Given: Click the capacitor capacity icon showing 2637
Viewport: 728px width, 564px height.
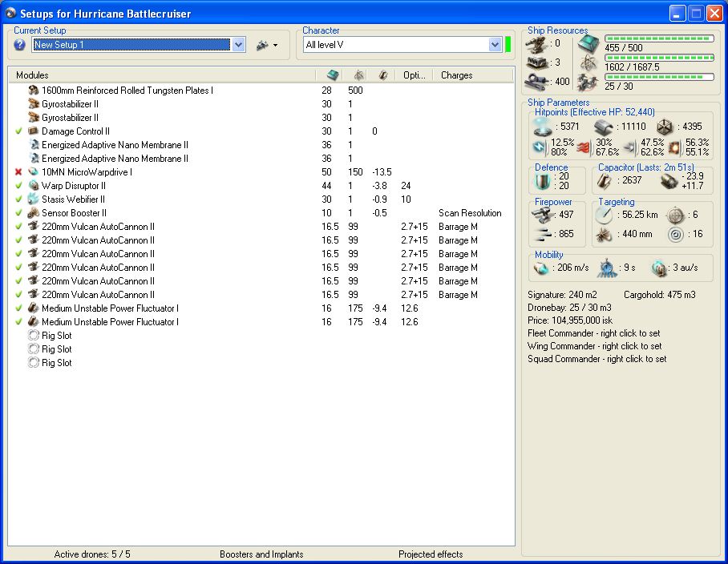Looking at the screenshot, I should point(604,181).
